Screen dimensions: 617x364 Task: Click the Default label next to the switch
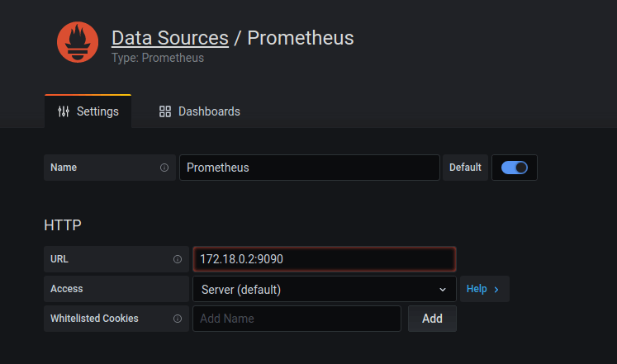tap(465, 168)
